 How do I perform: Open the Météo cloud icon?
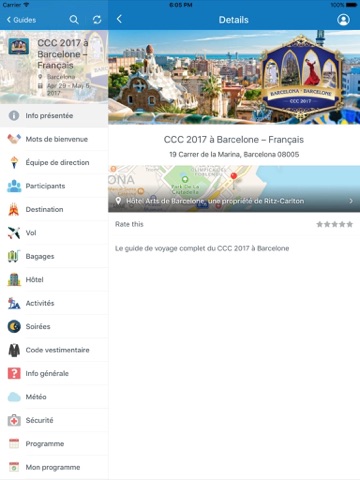(x=14, y=397)
